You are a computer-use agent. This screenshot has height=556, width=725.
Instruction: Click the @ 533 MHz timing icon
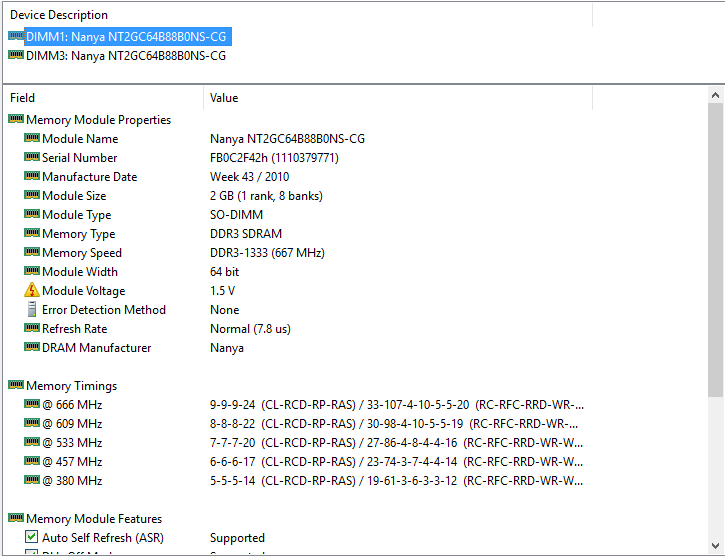[31, 442]
